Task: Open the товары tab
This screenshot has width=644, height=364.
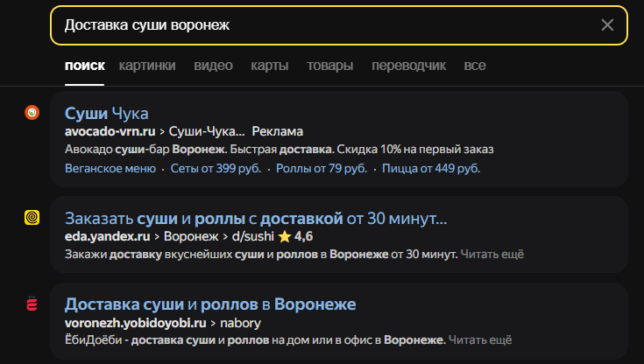Action: pos(329,66)
